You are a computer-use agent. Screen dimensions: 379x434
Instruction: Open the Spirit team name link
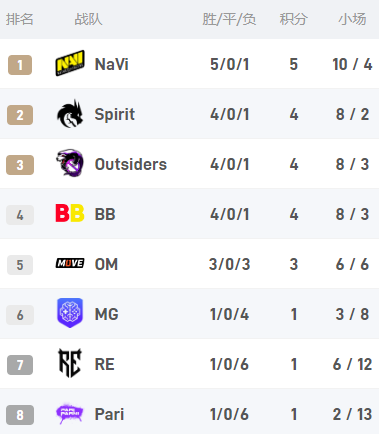(115, 115)
